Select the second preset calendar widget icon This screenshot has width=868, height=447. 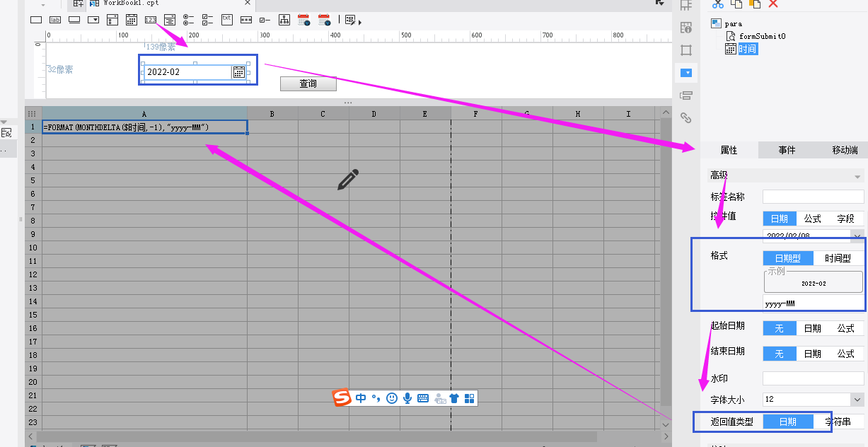pyautogui.click(x=324, y=20)
